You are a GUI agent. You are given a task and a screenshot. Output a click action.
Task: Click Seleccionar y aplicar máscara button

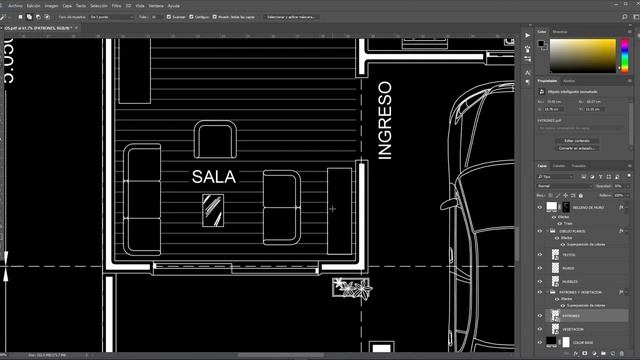point(291,17)
